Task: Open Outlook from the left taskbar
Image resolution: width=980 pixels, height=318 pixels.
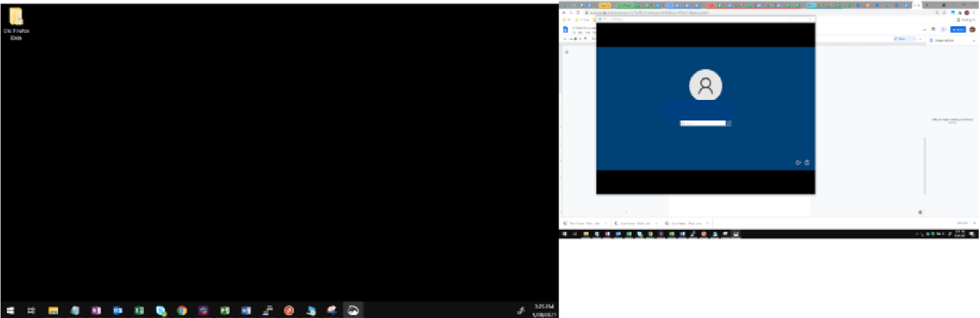Action: [118, 310]
